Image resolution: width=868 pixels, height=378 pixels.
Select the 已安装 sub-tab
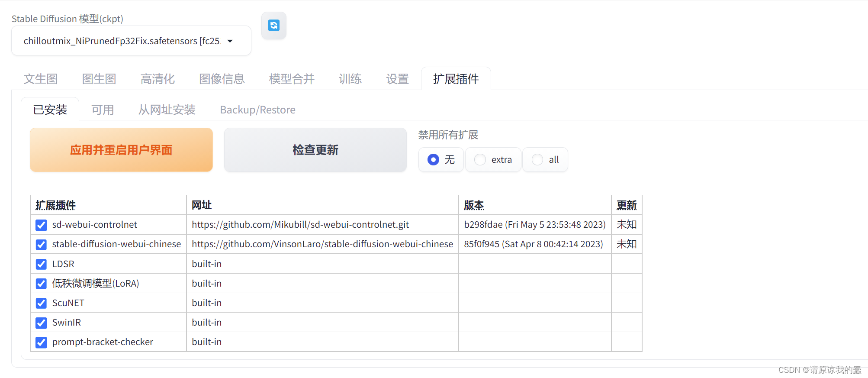pyautogui.click(x=50, y=110)
